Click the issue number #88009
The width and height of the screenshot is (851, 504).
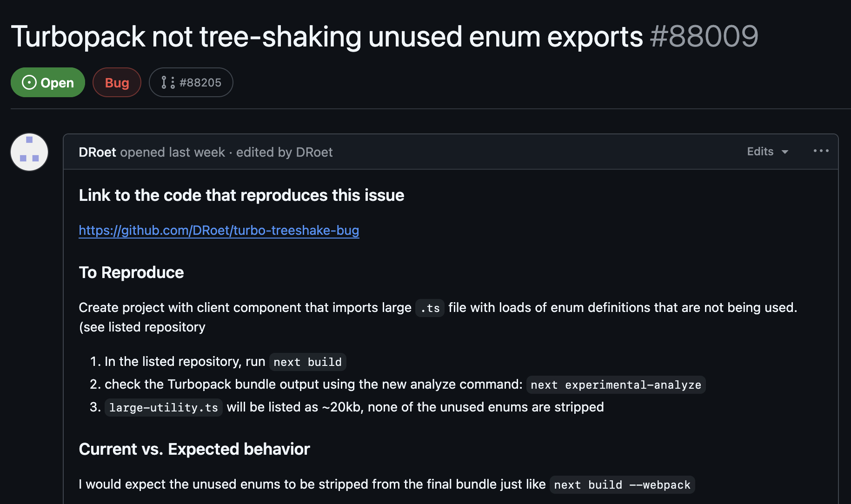pyautogui.click(x=704, y=37)
